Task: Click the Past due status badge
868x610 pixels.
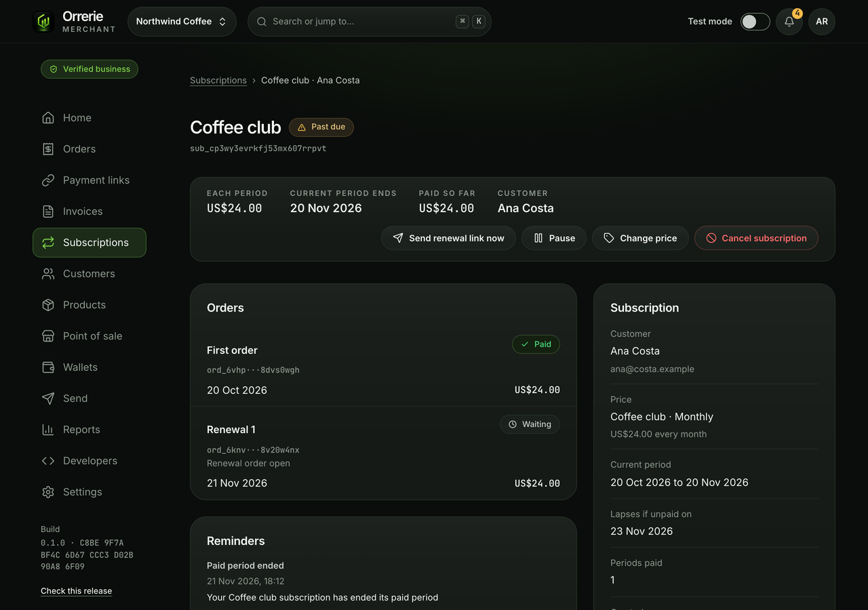Action: pos(321,127)
